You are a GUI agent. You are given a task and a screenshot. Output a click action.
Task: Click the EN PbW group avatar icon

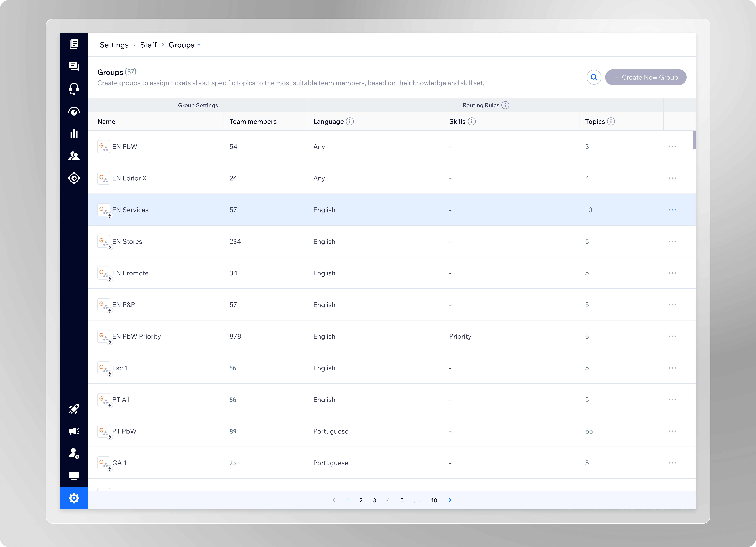104,147
